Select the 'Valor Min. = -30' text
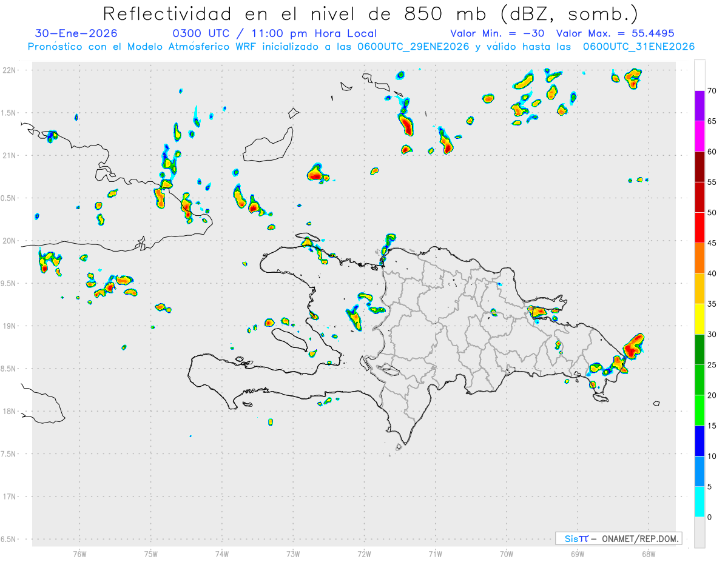The image size is (728, 562). point(499,33)
